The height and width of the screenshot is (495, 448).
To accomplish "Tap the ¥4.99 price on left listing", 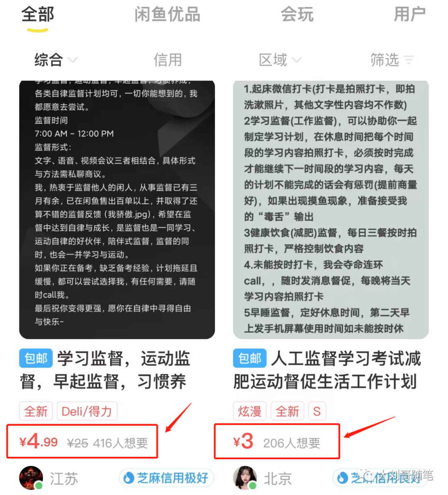I will 39,442.
